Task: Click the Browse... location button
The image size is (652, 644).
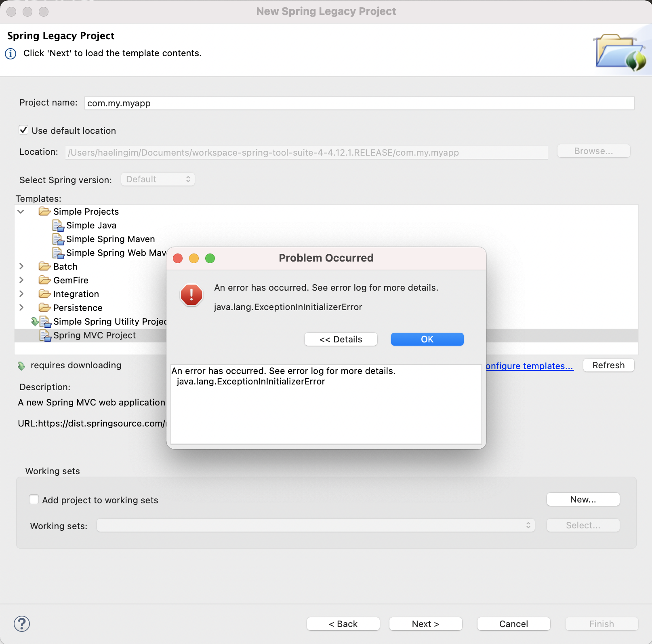Action: click(594, 151)
